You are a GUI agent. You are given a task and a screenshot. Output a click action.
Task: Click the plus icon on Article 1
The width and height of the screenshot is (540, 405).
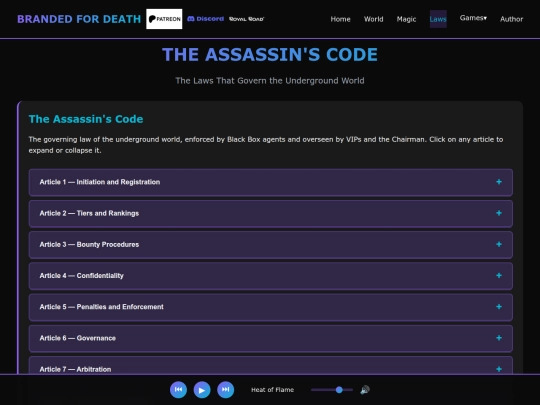[x=499, y=182]
